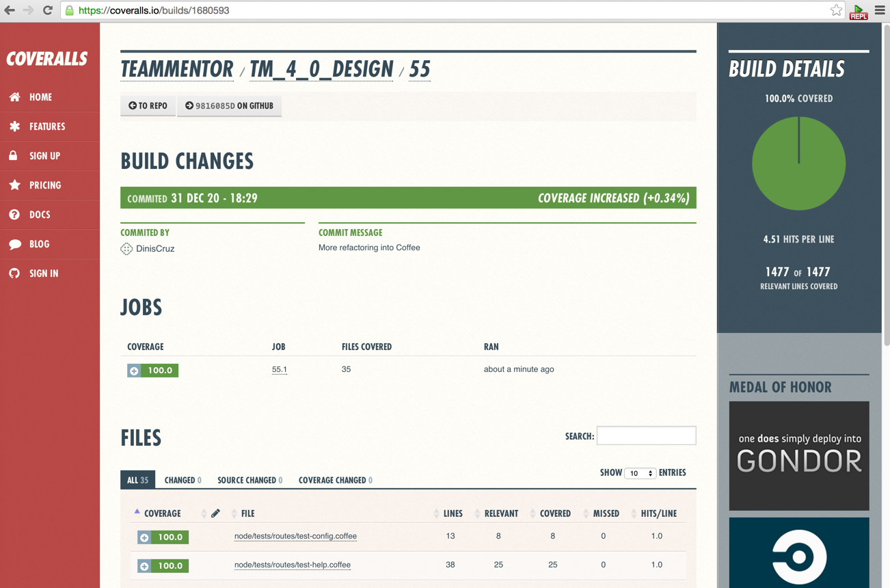Open the TEAMMENTOR breadcrumb link
The height and width of the screenshot is (588, 890).
coord(177,69)
